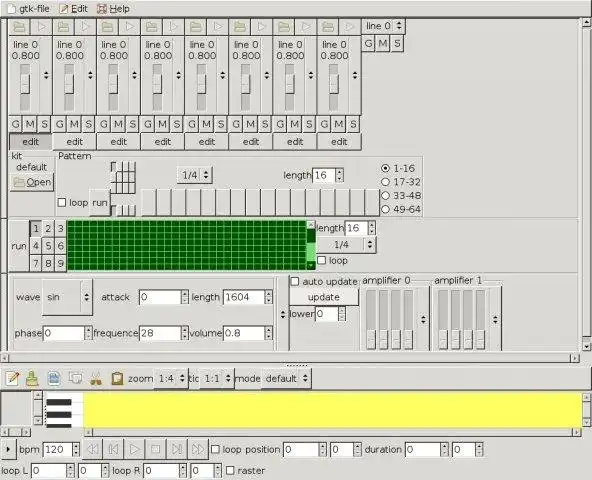Open the Help menu
Viewport: 592px width, 480px height.
coord(114,8)
